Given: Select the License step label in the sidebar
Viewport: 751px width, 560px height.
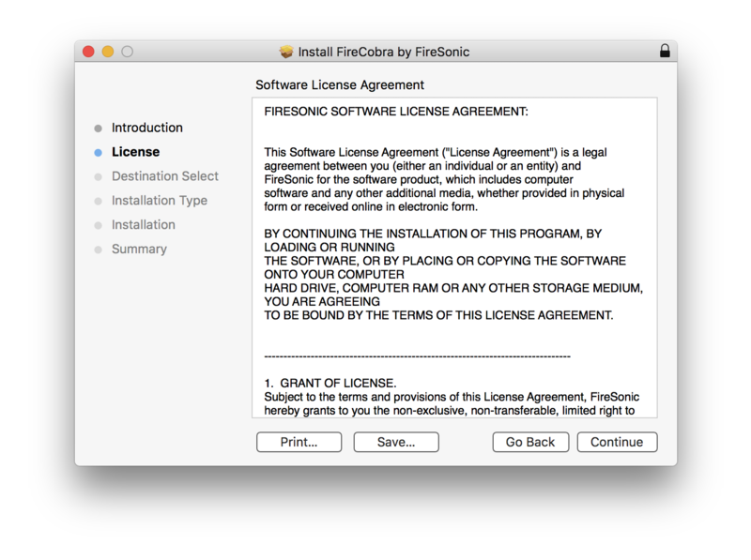Looking at the screenshot, I should coord(135,152).
